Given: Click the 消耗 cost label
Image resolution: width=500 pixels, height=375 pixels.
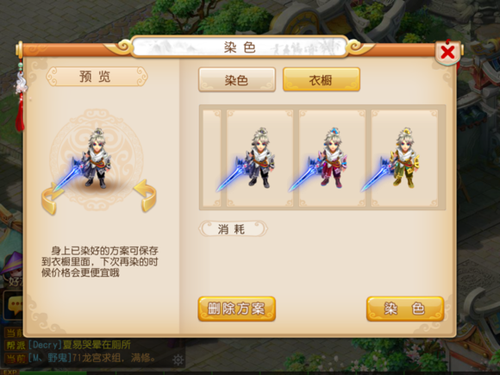Looking at the screenshot, I should 233,229.
